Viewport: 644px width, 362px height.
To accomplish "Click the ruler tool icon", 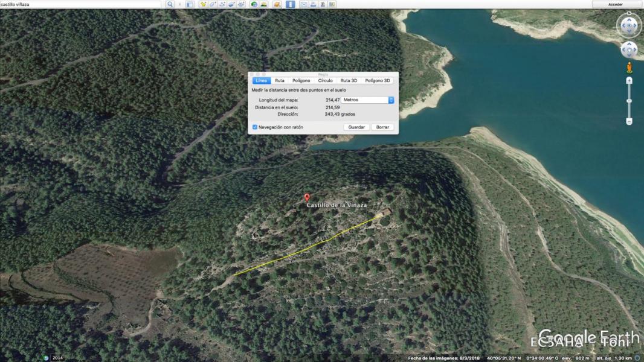I will 290,4.
